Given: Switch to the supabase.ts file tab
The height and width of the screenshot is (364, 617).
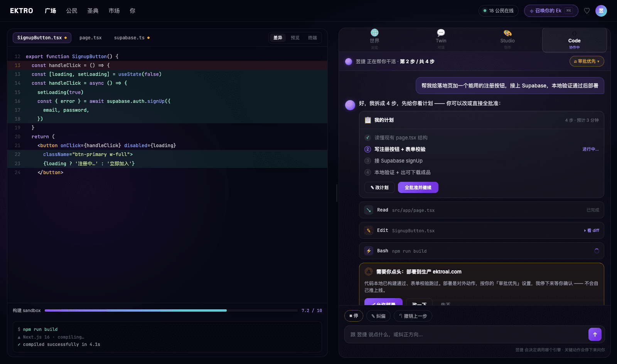Looking at the screenshot, I should tap(132, 38).
